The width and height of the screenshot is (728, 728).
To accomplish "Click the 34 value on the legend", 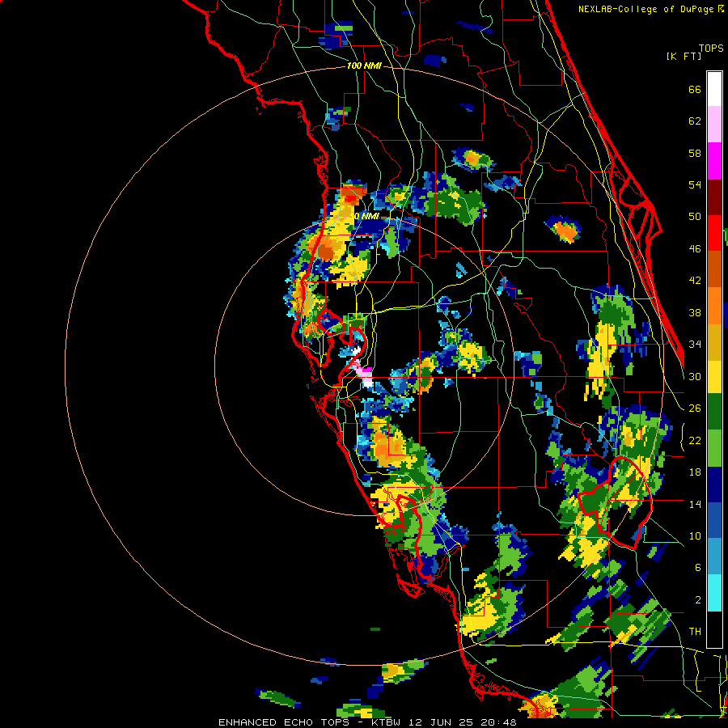I will coord(695,345).
